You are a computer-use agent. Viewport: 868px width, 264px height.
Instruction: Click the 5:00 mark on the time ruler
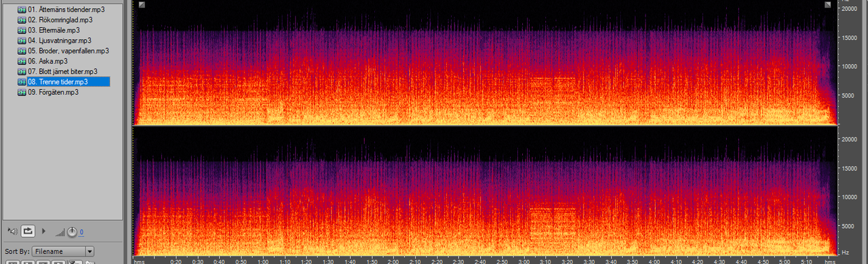click(784, 261)
